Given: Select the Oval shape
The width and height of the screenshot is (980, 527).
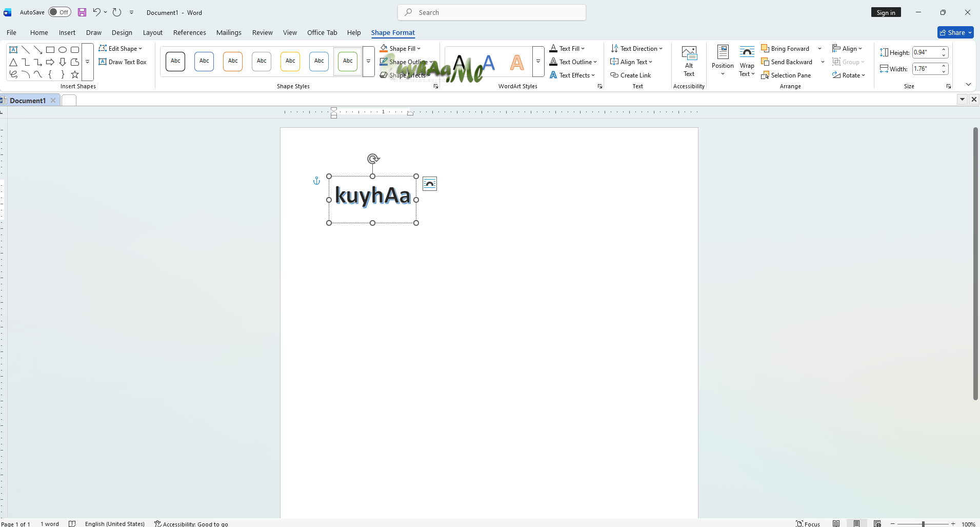Looking at the screenshot, I should point(63,50).
